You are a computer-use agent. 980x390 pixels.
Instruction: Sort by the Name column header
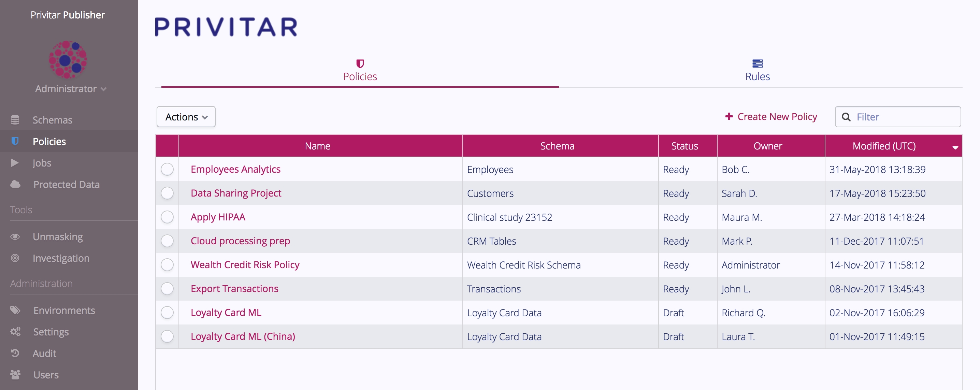[320, 146]
